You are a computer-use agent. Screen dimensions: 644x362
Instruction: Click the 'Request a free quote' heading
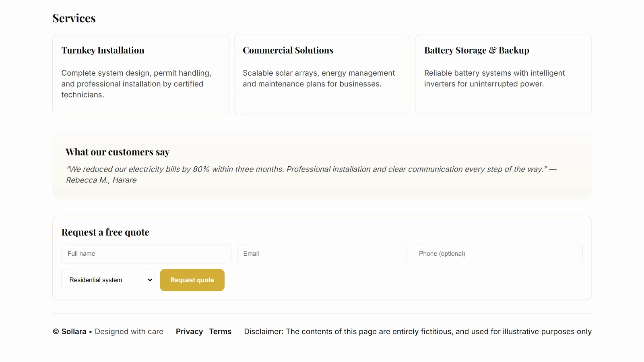click(105, 232)
